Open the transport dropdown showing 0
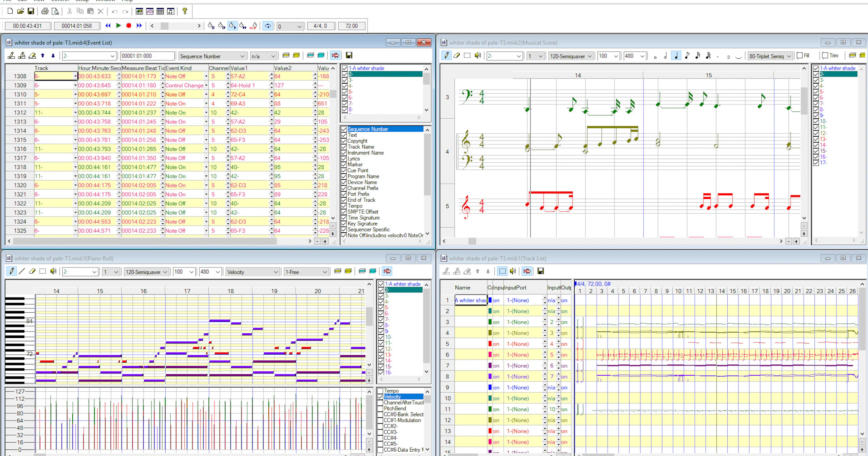 290,26
